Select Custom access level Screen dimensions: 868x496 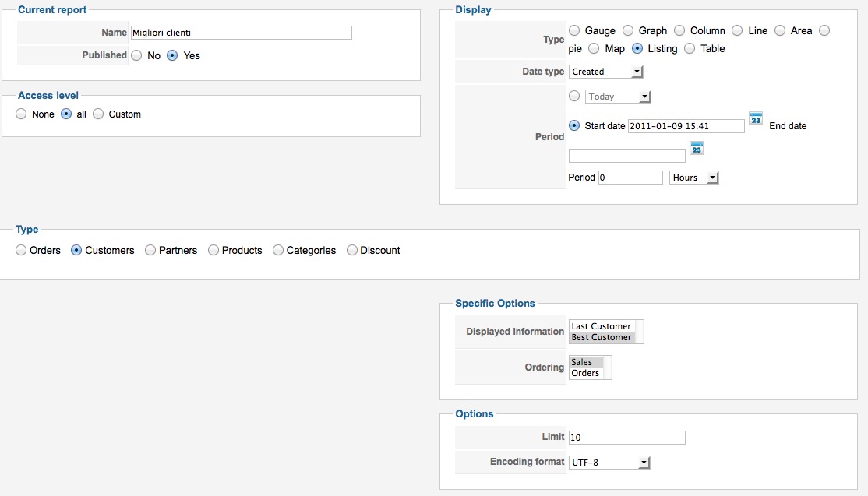pyautogui.click(x=98, y=114)
